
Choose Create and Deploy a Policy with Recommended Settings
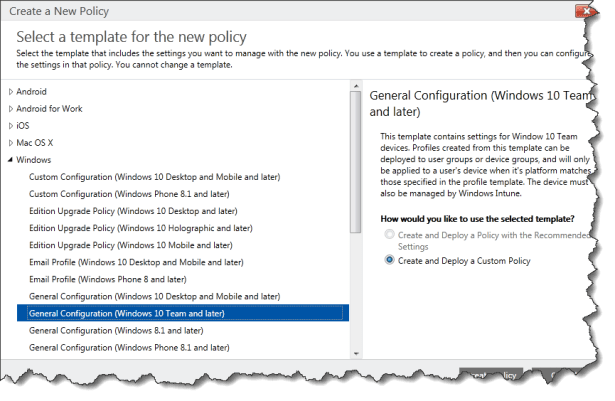coord(389,235)
